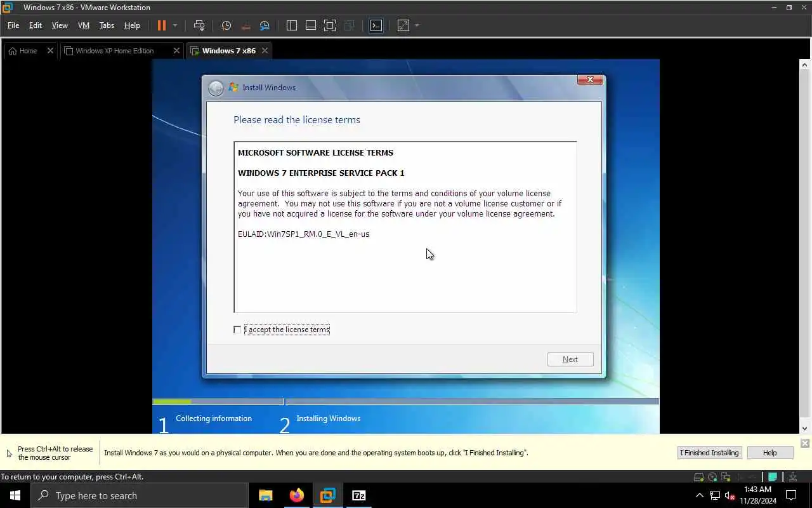Click the hard disk status icon
This screenshot has height=508, width=812.
point(698,477)
